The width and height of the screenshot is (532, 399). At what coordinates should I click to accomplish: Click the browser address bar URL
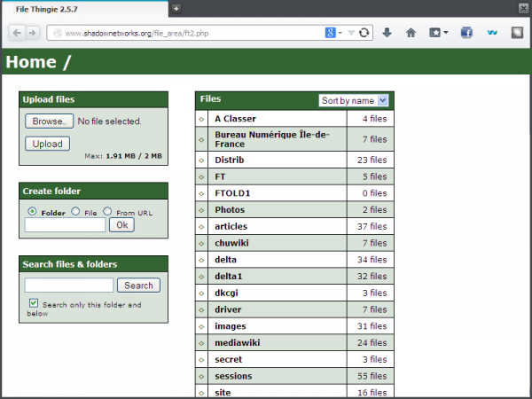(137, 34)
